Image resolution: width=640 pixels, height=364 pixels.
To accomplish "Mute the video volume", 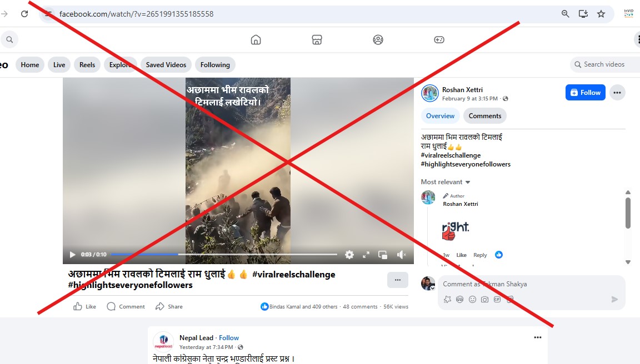I will pyautogui.click(x=401, y=255).
